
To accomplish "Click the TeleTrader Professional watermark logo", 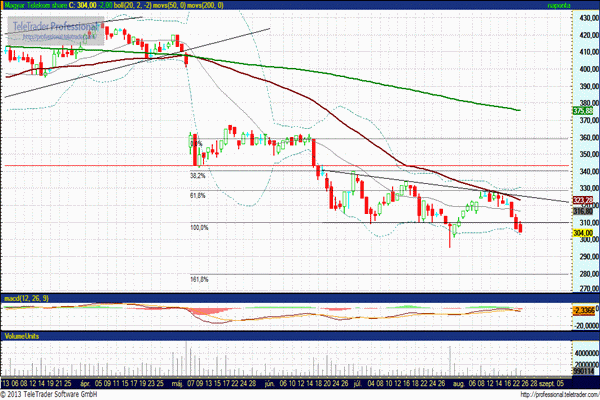I will click(56, 31).
